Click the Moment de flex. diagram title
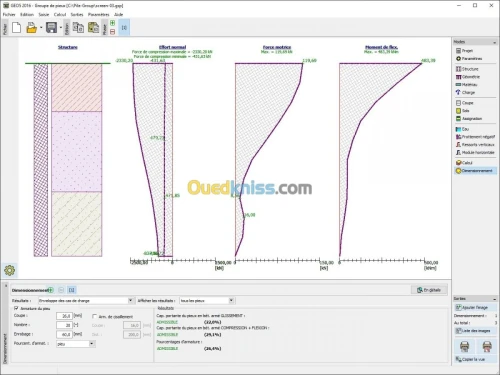Screen dimensions: 500x375 tap(381, 47)
